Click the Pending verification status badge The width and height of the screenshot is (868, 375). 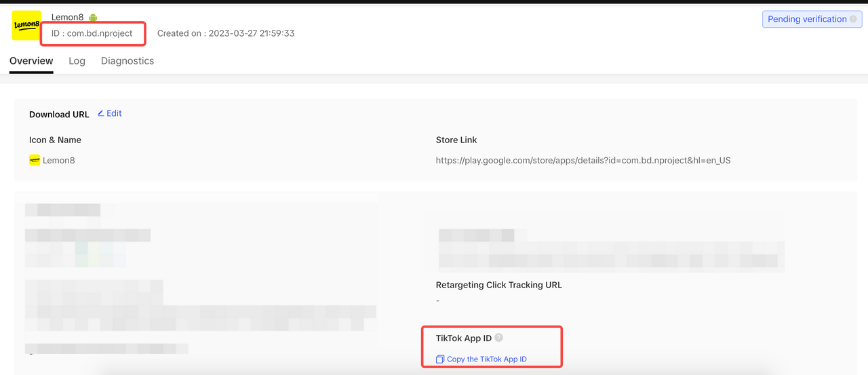click(x=806, y=19)
